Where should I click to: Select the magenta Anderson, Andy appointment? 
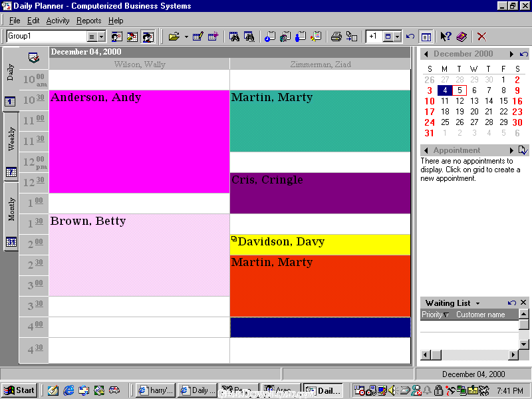click(x=139, y=141)
